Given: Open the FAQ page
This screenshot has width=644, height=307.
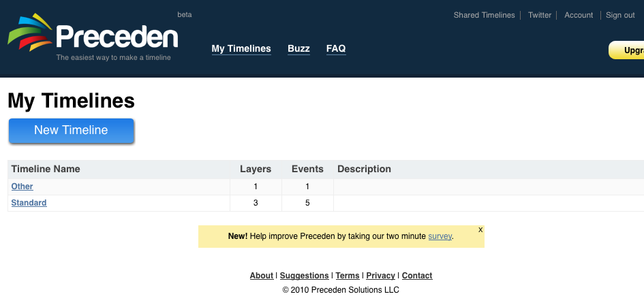Looking at the screenshot, I should 336,49.
